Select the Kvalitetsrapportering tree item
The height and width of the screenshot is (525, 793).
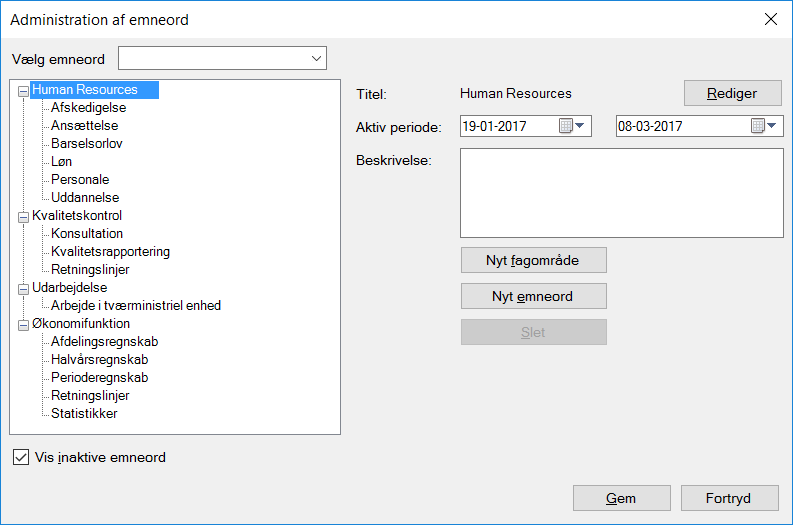tap(110, 252)
